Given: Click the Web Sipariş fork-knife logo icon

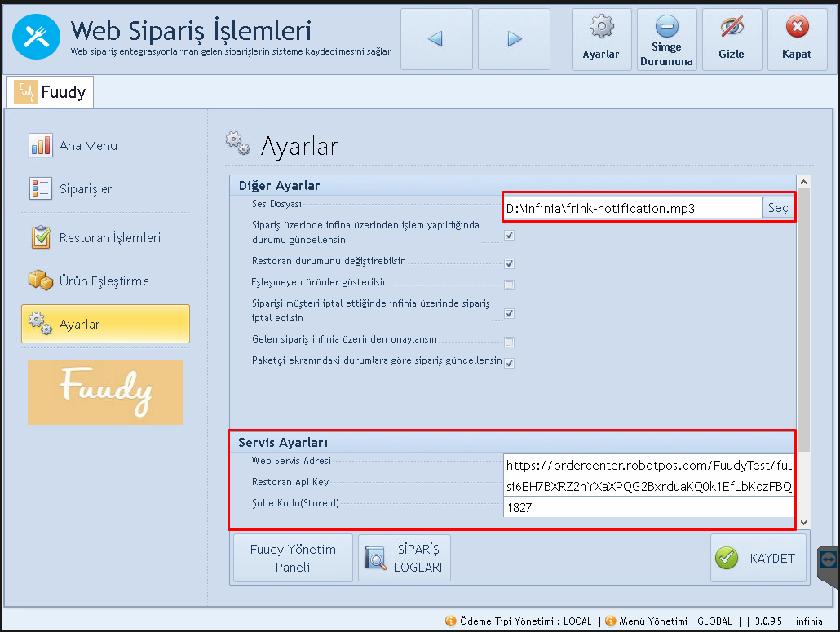Looking at the screenshot, I should [x=37, y=37].
